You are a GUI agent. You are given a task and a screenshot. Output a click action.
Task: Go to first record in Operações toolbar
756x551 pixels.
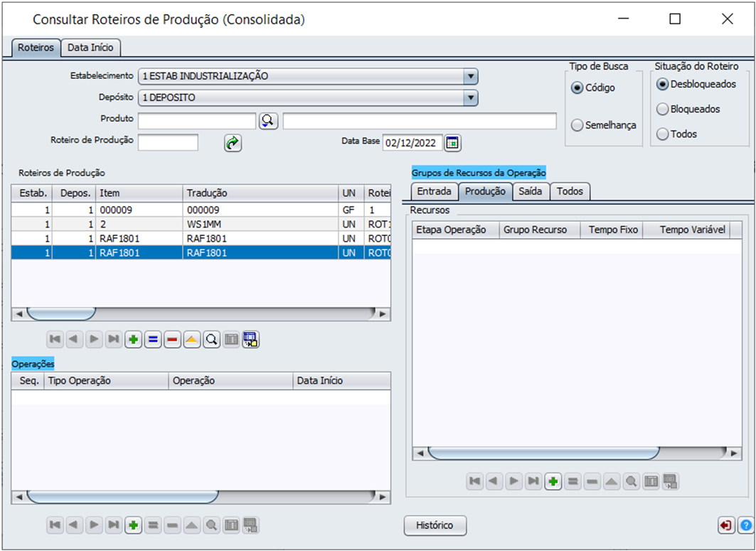coord(55,525)
